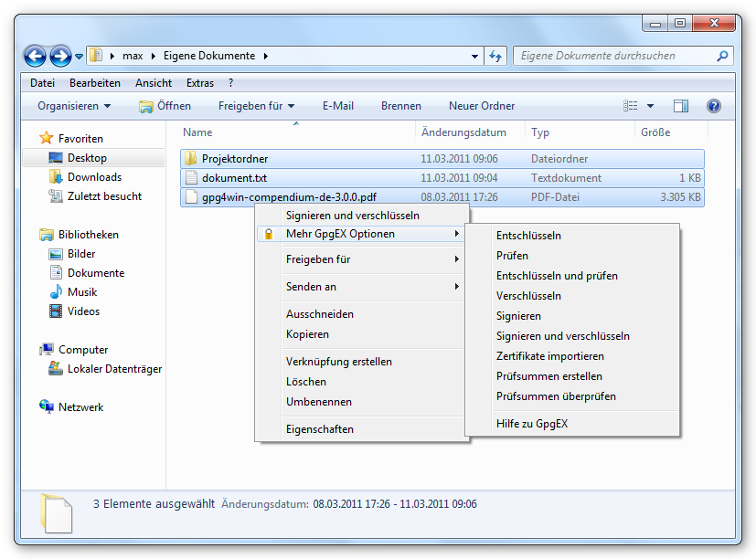Select the Projektordner folder icon

(190, 159)
